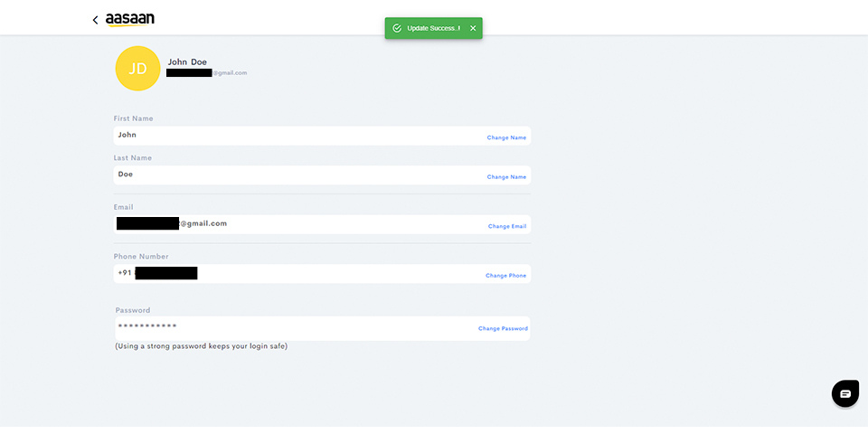Click the yellow JD profile avatar
This screenshot has height=434, width=868.
click(137, 69)
